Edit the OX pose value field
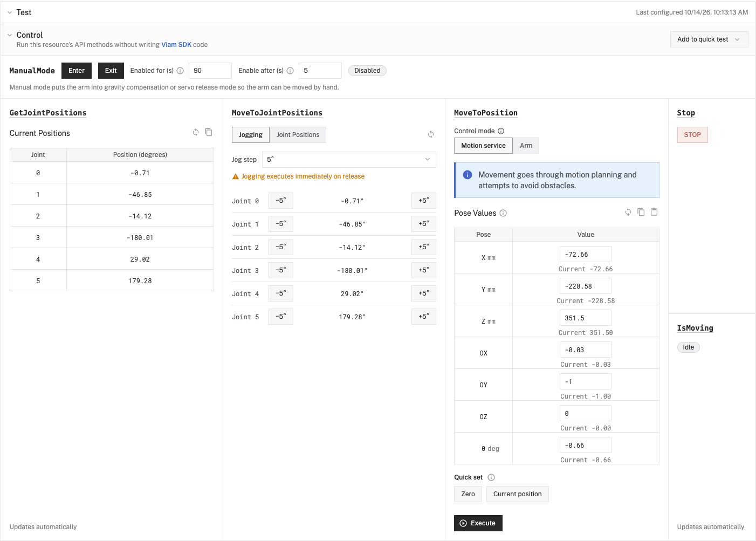The image size is (756, 541). pos(586,350)
